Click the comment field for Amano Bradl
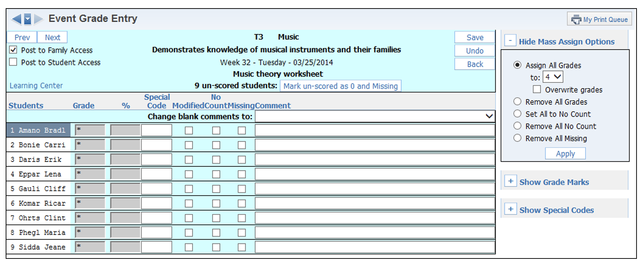Viewport: 644px width, 267px height. 375,130
